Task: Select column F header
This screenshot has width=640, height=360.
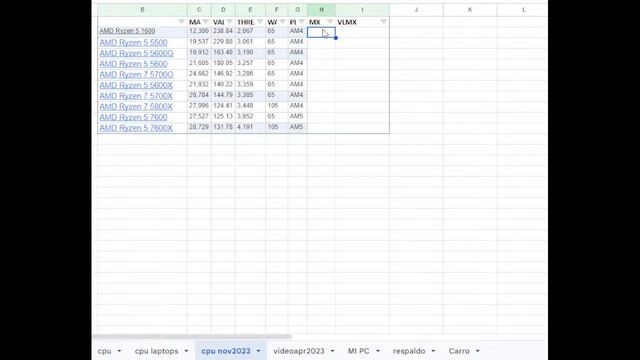Action: pyautogui.click(x=277, y=10)
